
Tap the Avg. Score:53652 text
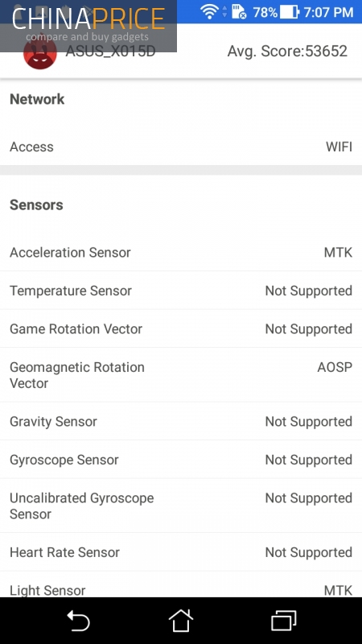point(287,51)
